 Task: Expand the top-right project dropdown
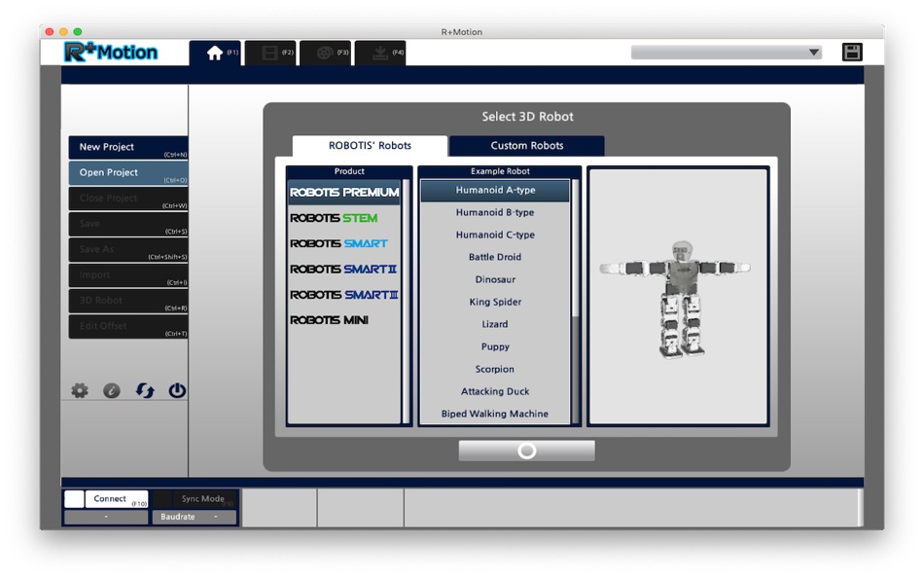(x=726, y=52)
